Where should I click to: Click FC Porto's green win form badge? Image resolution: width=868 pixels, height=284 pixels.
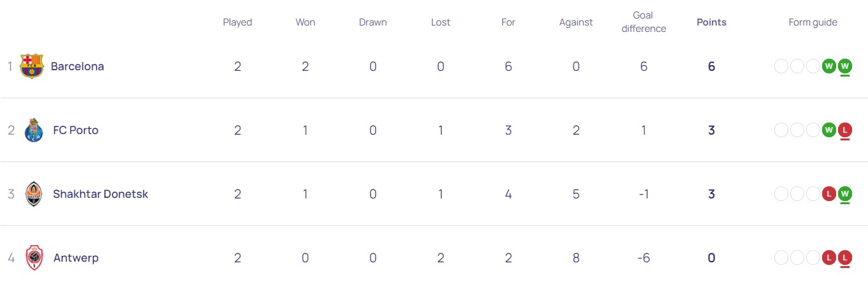point(829,130)
